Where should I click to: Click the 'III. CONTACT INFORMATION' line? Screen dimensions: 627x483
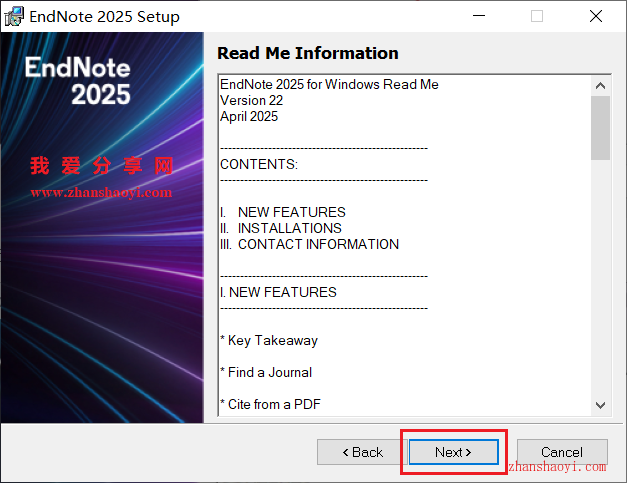click(310, 244)
